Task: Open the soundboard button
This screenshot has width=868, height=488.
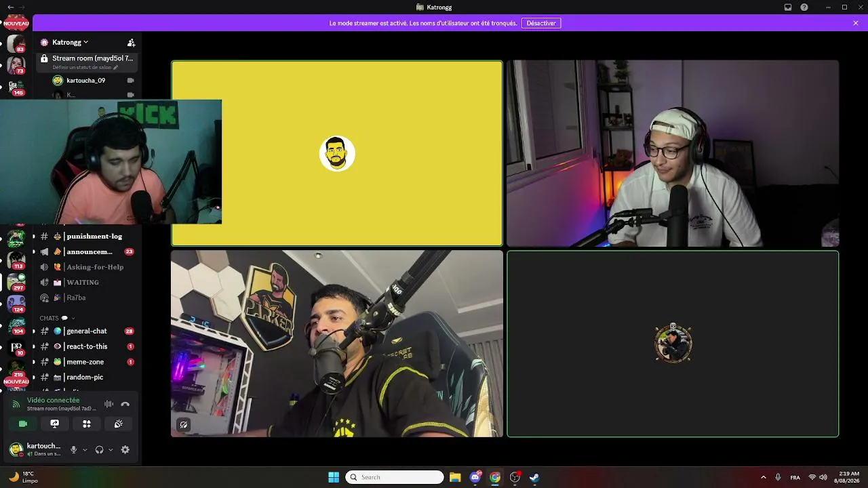Action: (118, 424)
